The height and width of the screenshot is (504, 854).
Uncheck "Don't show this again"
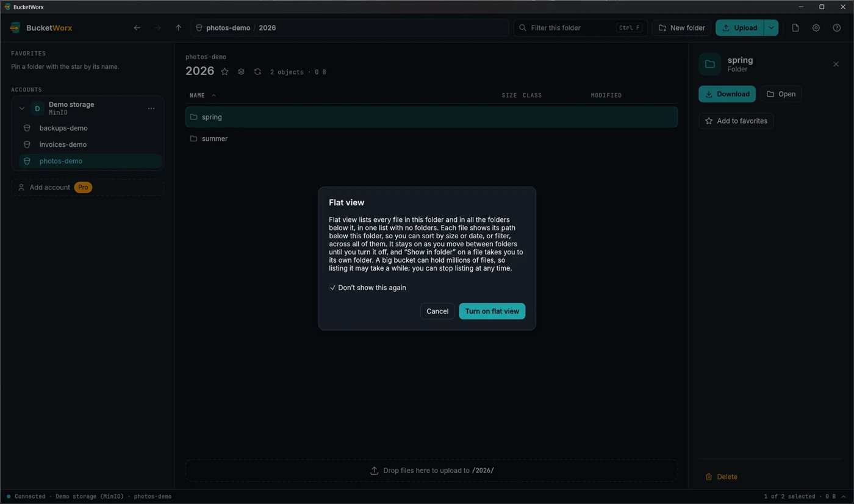coord(332,288)
